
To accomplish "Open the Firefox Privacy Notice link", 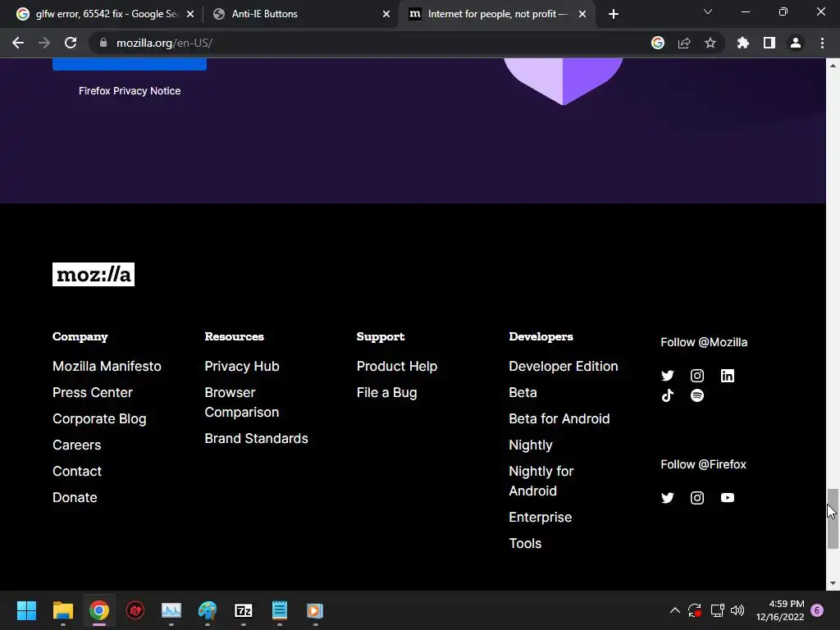I will [x=130, y=91].
